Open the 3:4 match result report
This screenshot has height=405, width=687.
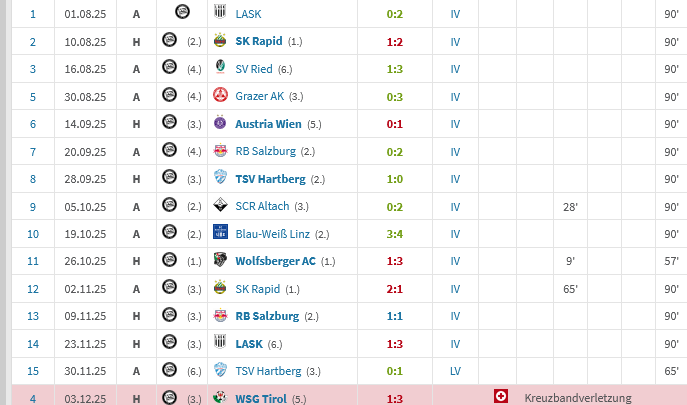(396, 234)
